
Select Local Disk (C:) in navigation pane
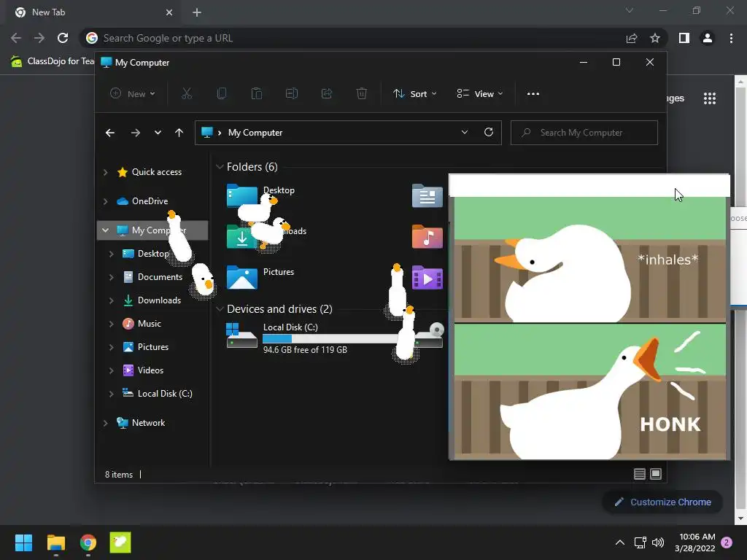[165, 393]
